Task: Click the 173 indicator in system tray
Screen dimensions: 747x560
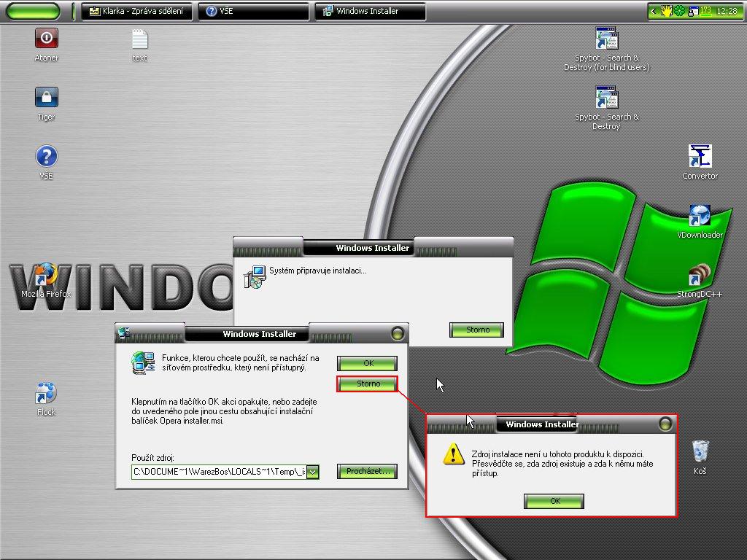Action: (705, 11)
